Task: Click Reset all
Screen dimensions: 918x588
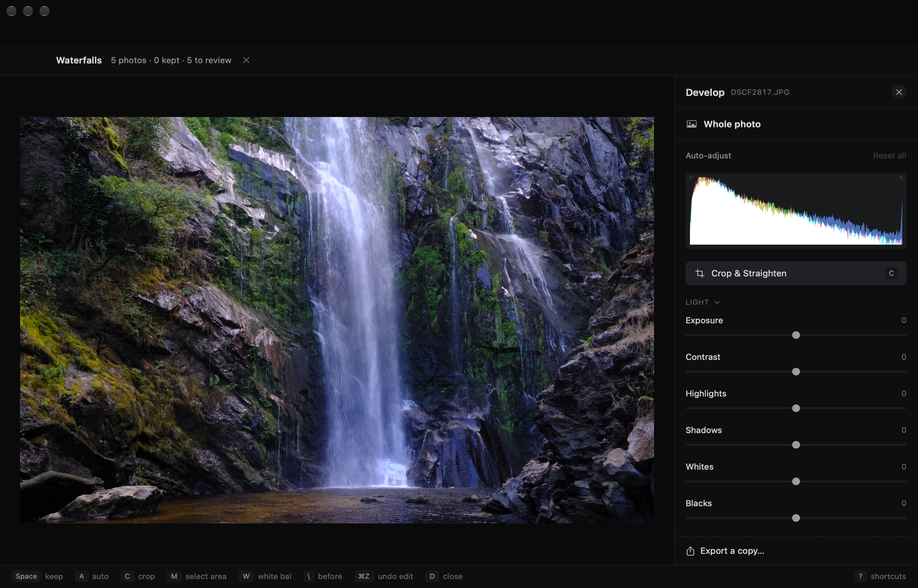Action: coord(889,156)
